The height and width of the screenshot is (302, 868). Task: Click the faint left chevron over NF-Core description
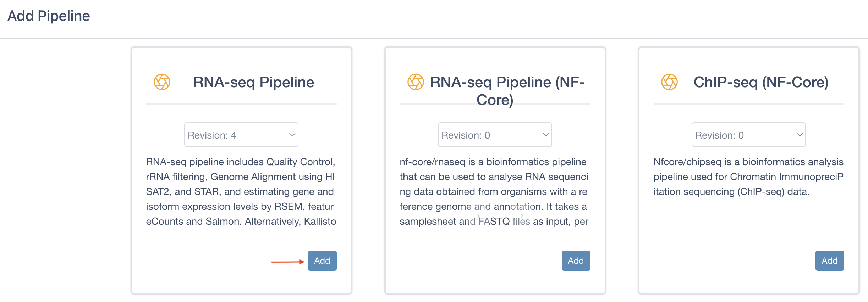coord(479,216)
